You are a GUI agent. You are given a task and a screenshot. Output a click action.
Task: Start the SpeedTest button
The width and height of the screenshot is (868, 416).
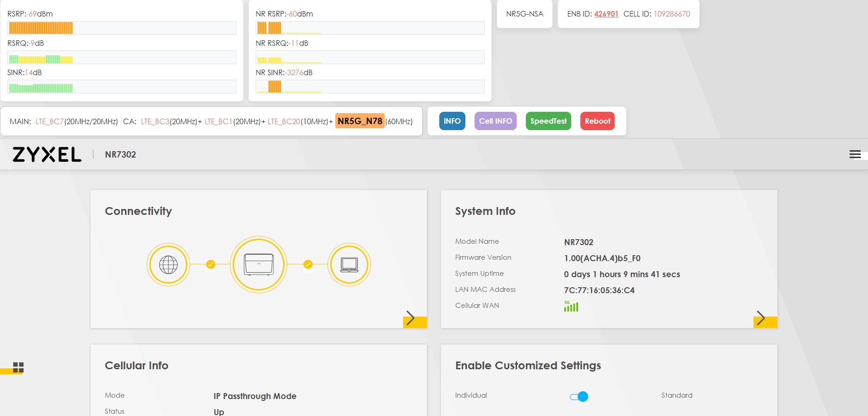pyautogui.click(x=548, y=121)
